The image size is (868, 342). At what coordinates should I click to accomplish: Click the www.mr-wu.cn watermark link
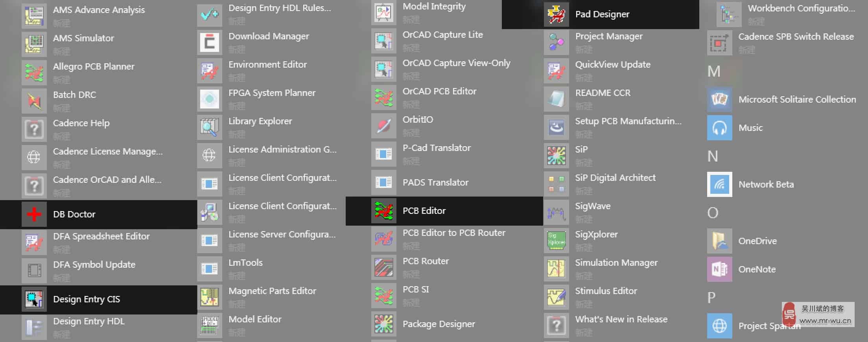click(x=825, y=321)
